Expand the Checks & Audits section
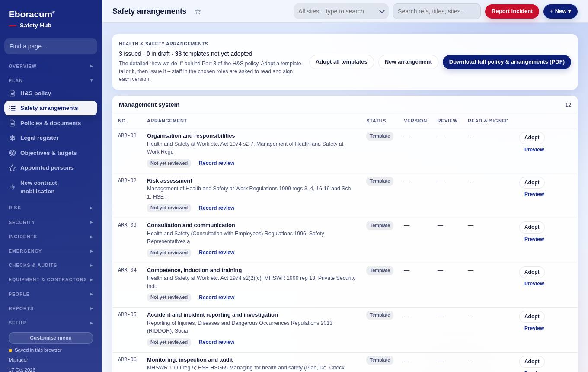 [51, 265]
